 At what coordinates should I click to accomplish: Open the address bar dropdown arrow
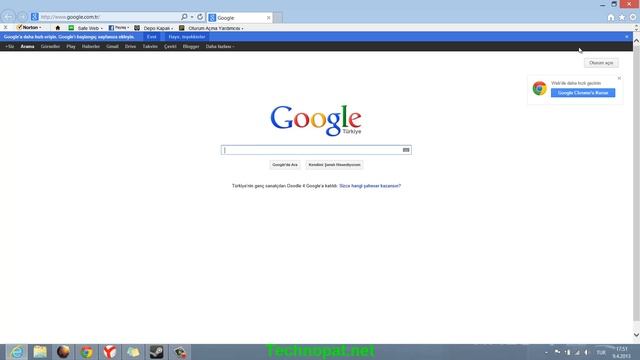(x=192, y=17)
